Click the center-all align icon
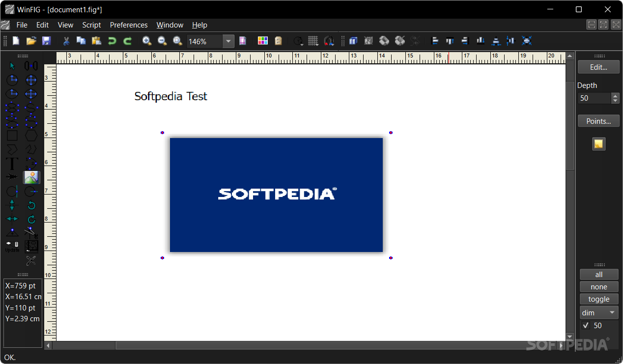 click(x=527, y=41)
